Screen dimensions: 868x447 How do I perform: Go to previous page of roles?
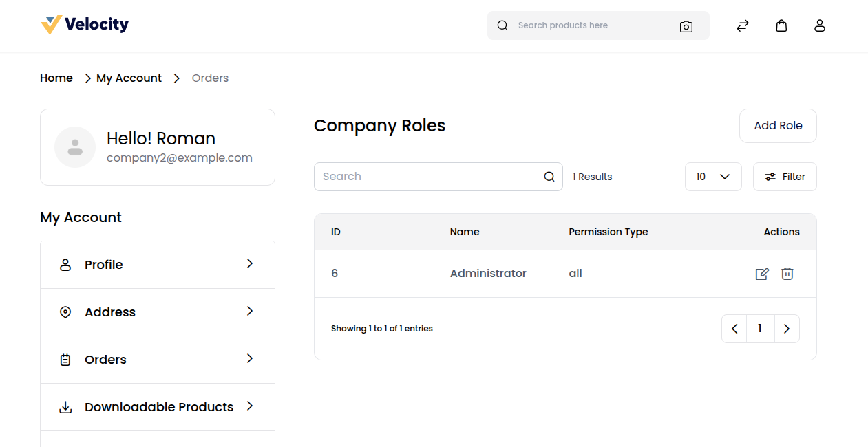734,329
